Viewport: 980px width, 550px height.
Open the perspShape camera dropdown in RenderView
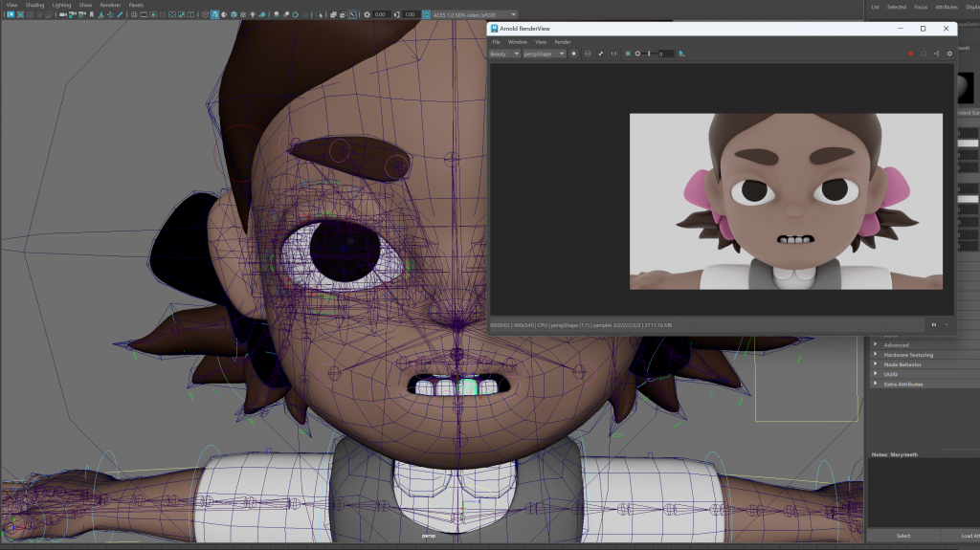(x=544, y=54)
